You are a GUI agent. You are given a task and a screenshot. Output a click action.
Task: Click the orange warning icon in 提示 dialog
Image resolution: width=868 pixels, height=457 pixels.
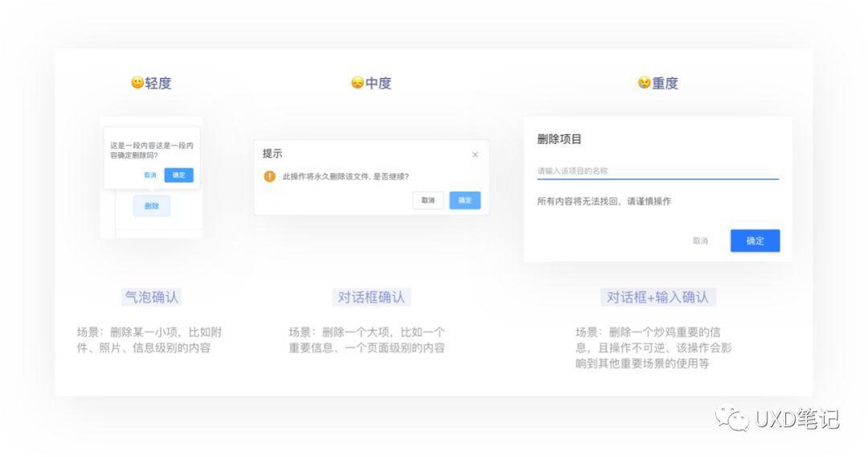point(270,176)
